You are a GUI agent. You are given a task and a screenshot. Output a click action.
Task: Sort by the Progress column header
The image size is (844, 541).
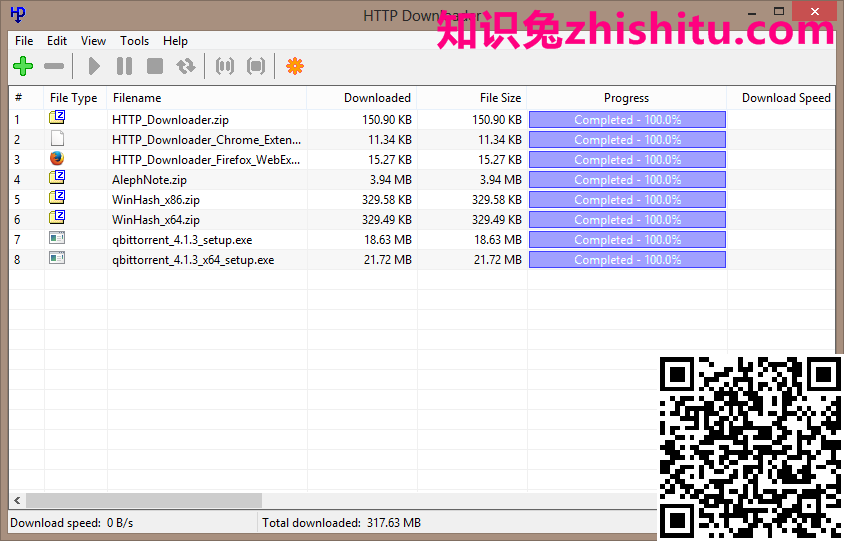[x=627, y=98]
